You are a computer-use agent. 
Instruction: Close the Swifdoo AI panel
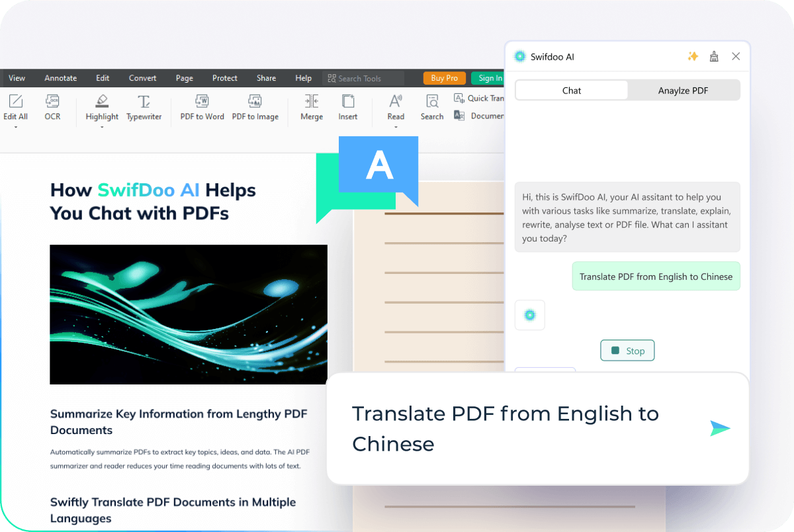(x=736, y=57)
